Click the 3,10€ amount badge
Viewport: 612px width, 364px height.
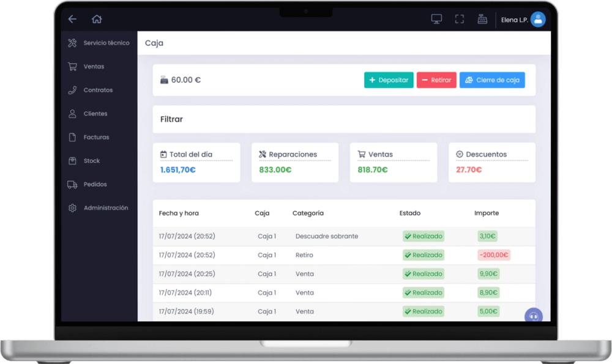point(488,236)
